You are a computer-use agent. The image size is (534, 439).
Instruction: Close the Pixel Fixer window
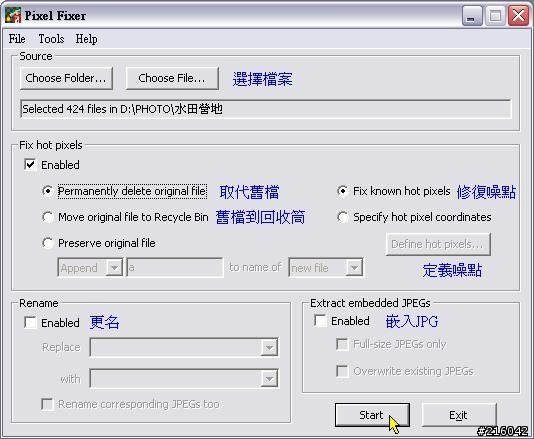518,16
